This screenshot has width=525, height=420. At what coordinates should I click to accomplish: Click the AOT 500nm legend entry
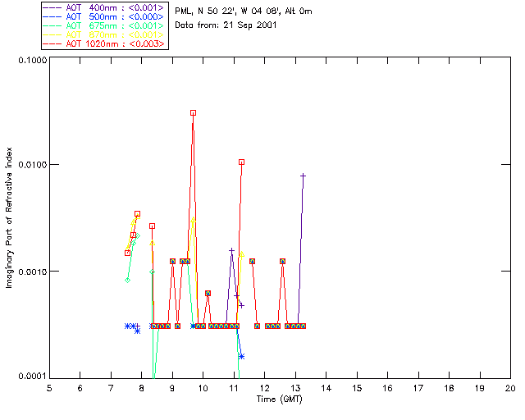point(105,16)
